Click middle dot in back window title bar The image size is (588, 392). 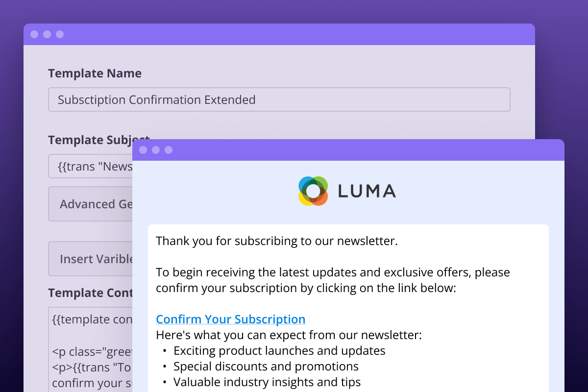[47, 34]
